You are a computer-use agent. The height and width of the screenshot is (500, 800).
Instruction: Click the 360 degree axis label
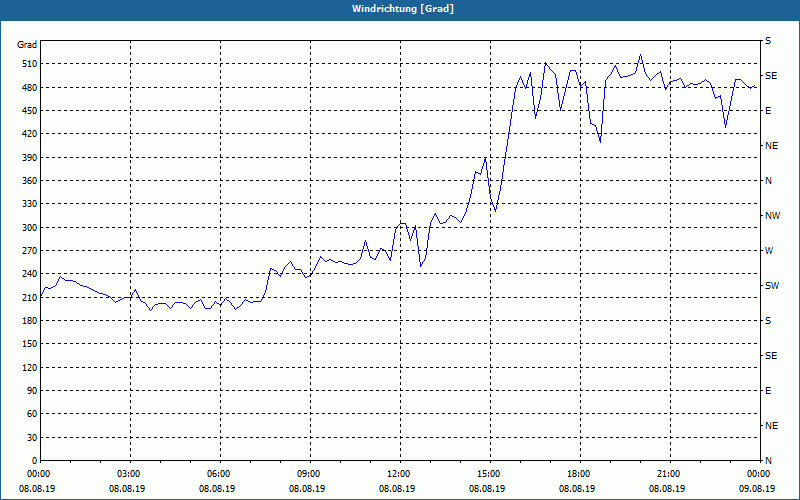[x=30, y=181]
